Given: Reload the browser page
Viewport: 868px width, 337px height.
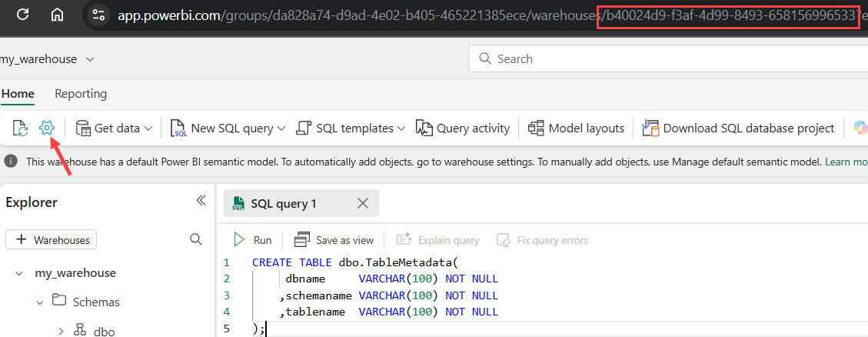Looking at the screenshot, I should 22,14.
